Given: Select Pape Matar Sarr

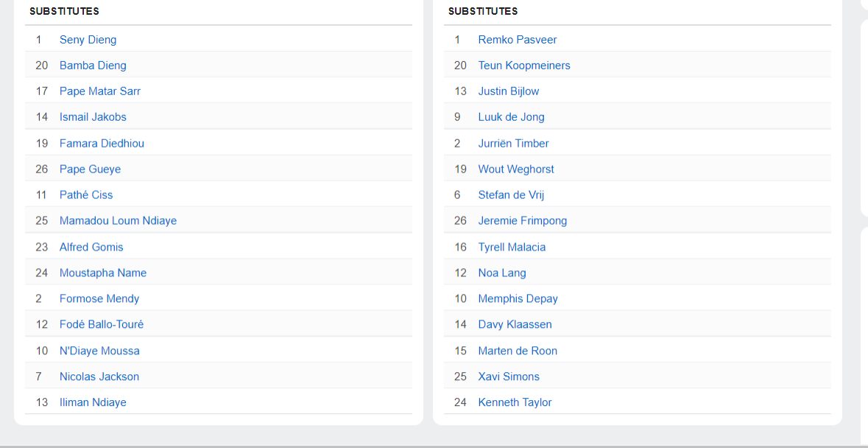Looking at the screenshot, I should 100,91.
